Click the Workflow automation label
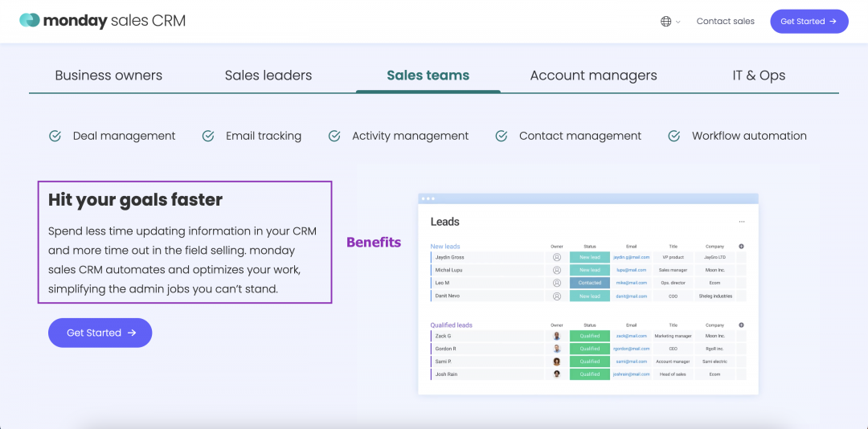The image size is (868, 429). click(749, 136)
